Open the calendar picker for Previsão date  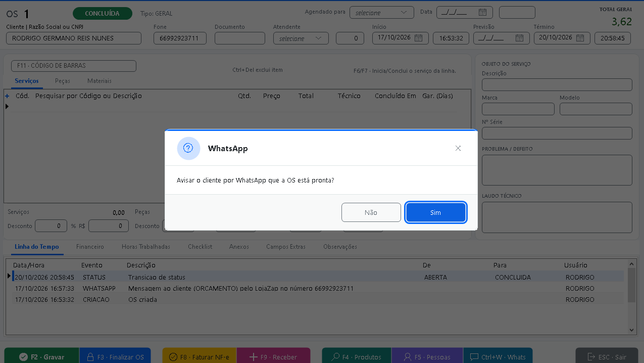click(x=519, y=38)
